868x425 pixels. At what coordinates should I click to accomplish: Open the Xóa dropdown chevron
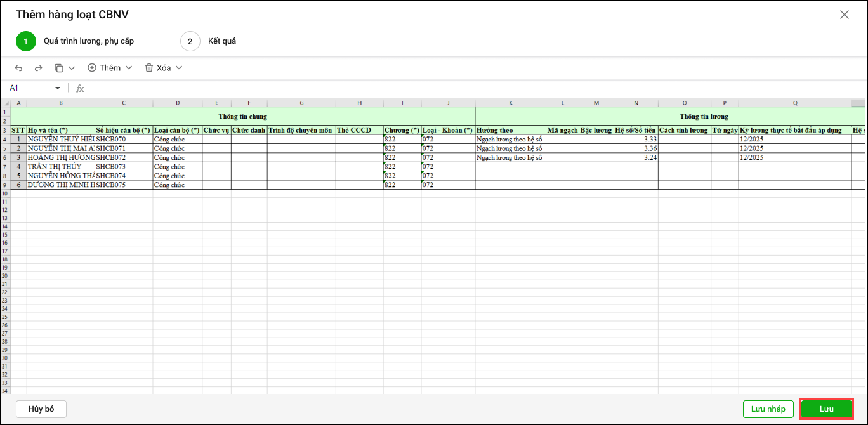(x=179, y=68)
